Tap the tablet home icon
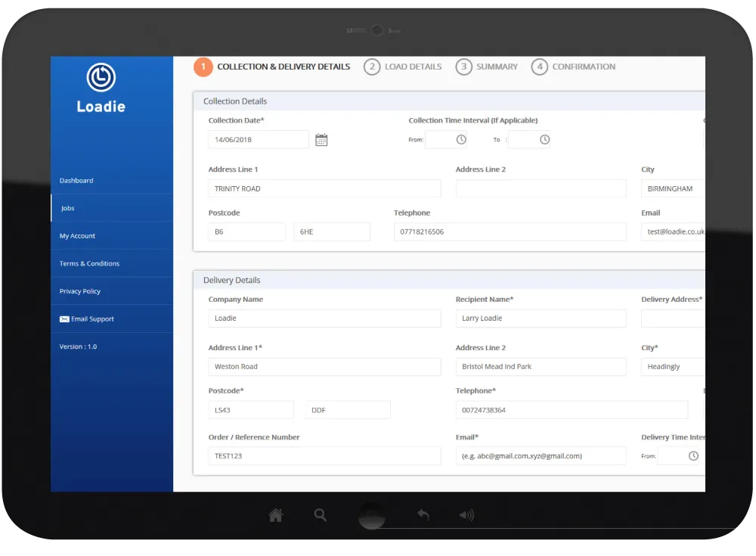Viewport: 756px width, 556px height. (x=276, y=515)
